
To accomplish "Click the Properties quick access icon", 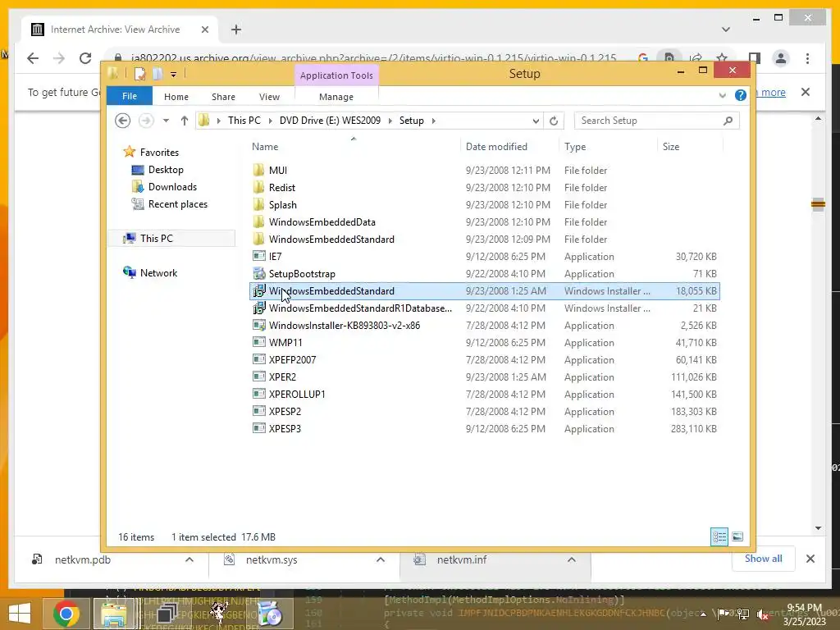I will pyautogui.click(x=139, y=74).
